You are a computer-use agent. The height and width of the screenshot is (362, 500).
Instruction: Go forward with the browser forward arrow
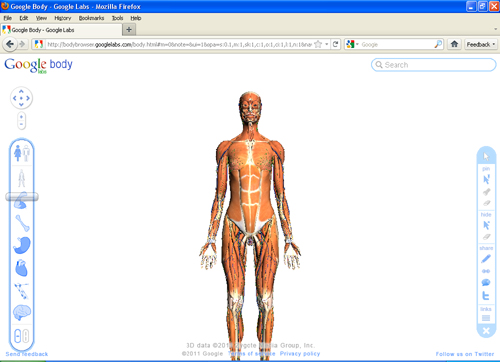click(22, 44)
